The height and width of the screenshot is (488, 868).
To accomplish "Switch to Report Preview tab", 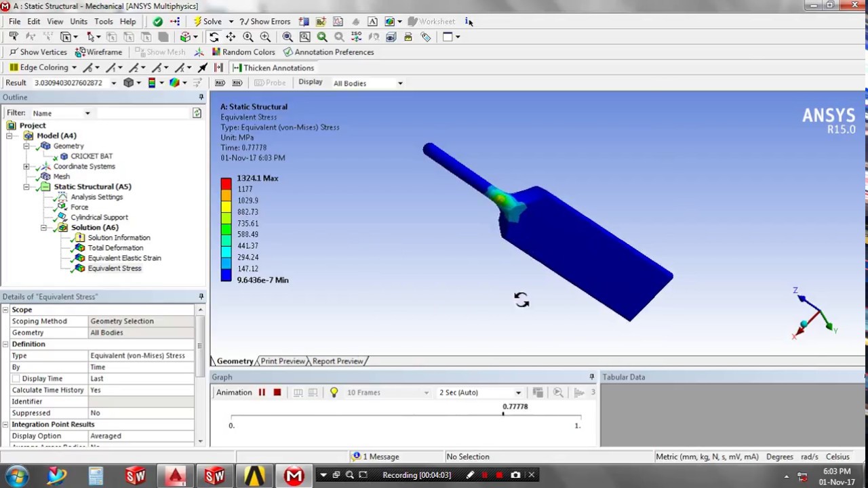I will (337, 361).
